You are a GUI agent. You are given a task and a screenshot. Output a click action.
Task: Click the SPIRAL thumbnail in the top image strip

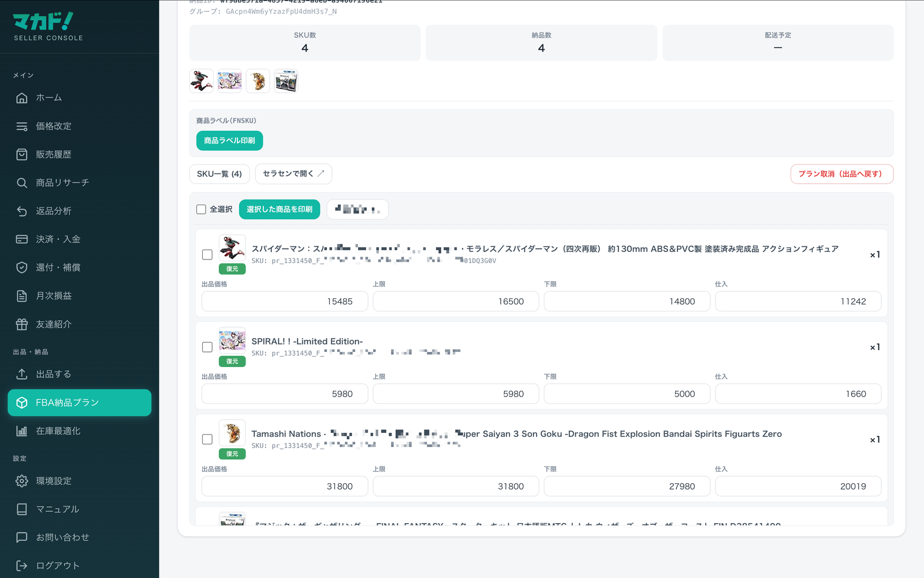pos(230,81)
